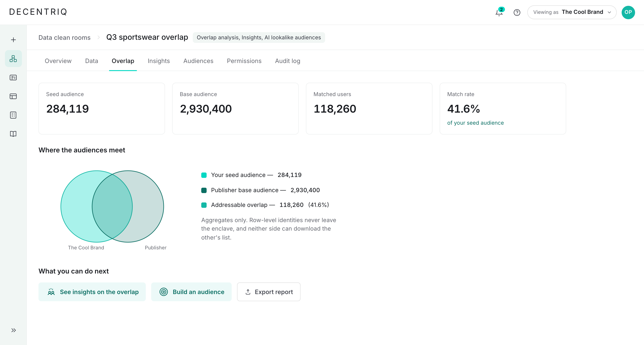Open the documentation book icon
Screen dimensions: 644x345
coord(13,134)
